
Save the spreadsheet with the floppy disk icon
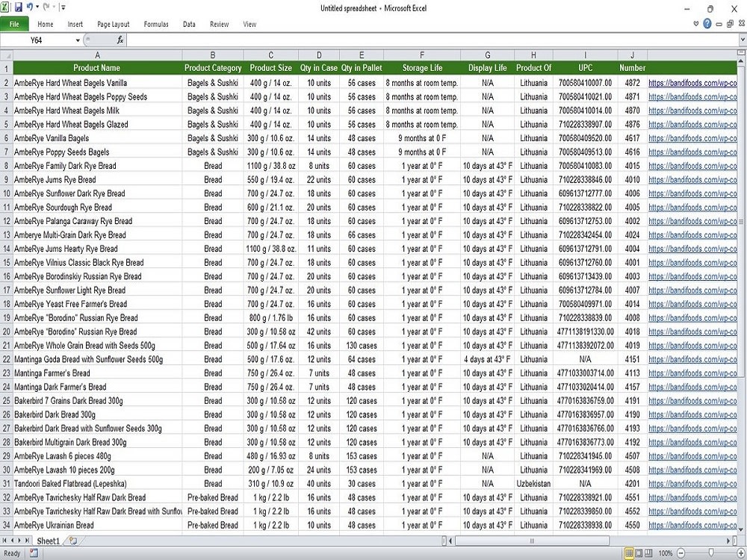(x=19, y=7)
